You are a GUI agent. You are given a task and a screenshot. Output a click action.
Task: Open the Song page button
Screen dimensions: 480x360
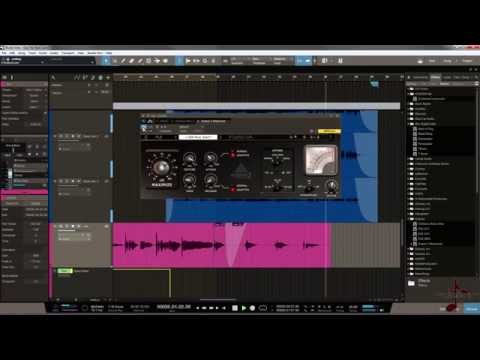click(x=447, y=61)
